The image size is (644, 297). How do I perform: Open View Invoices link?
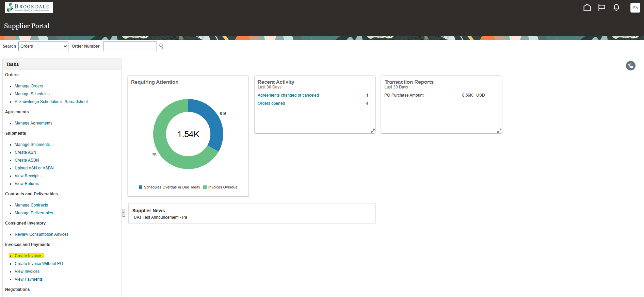click(27, 271)
